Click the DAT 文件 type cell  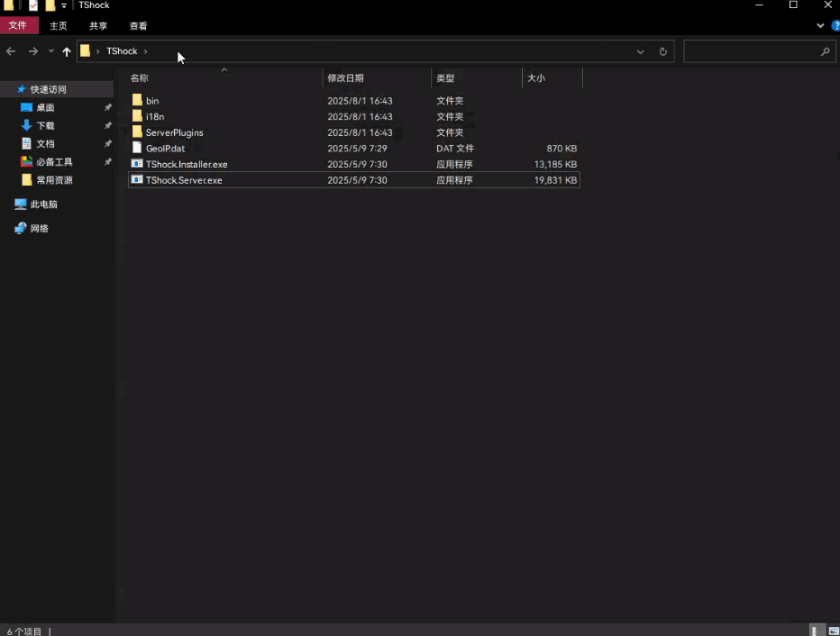(x=455, y=149)
